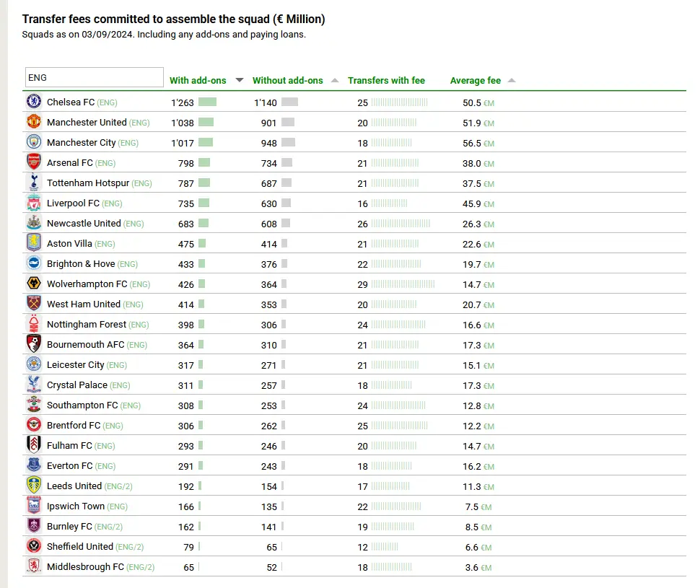Click the sort arrow beside Without add-ons
Viewport: 700px width, 588px height.
334,80
